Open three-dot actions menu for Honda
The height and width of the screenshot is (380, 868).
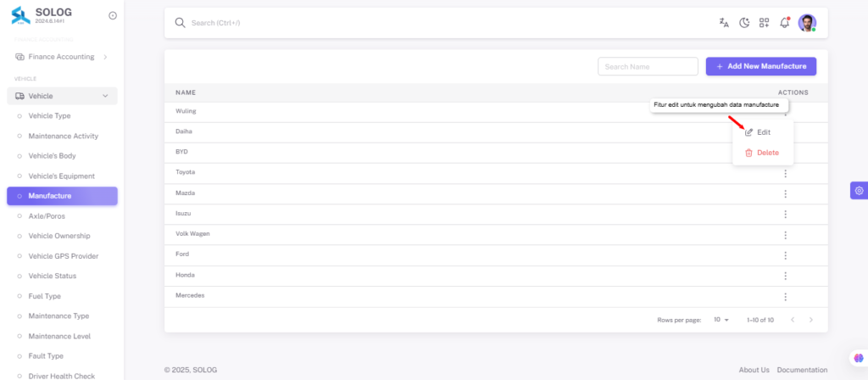785,276
